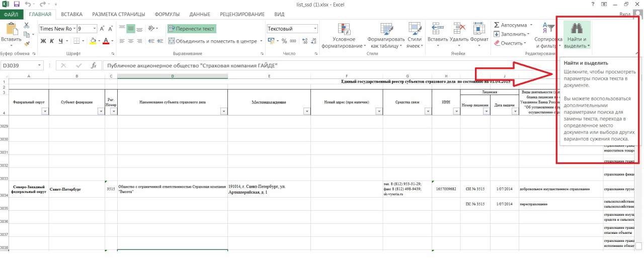Click the Очистить (Clear) button
644x267 pixels.
(x=510, y=43)
